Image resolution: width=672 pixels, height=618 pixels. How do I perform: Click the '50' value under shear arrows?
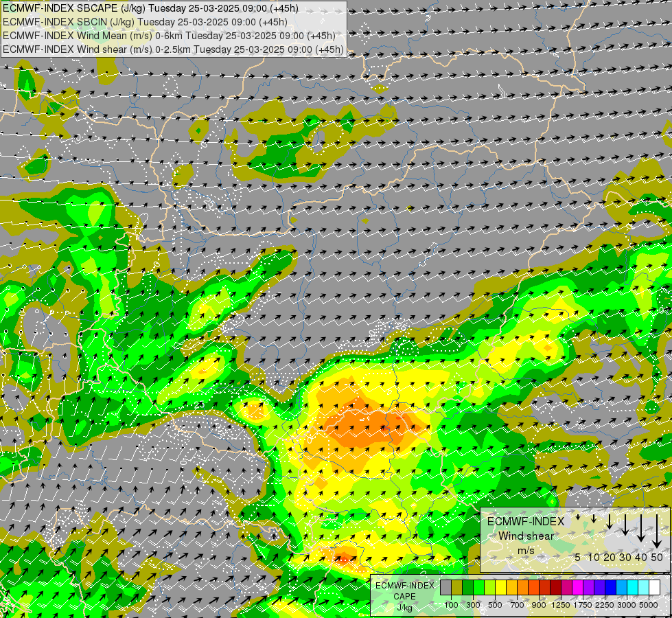pos(657,557)
